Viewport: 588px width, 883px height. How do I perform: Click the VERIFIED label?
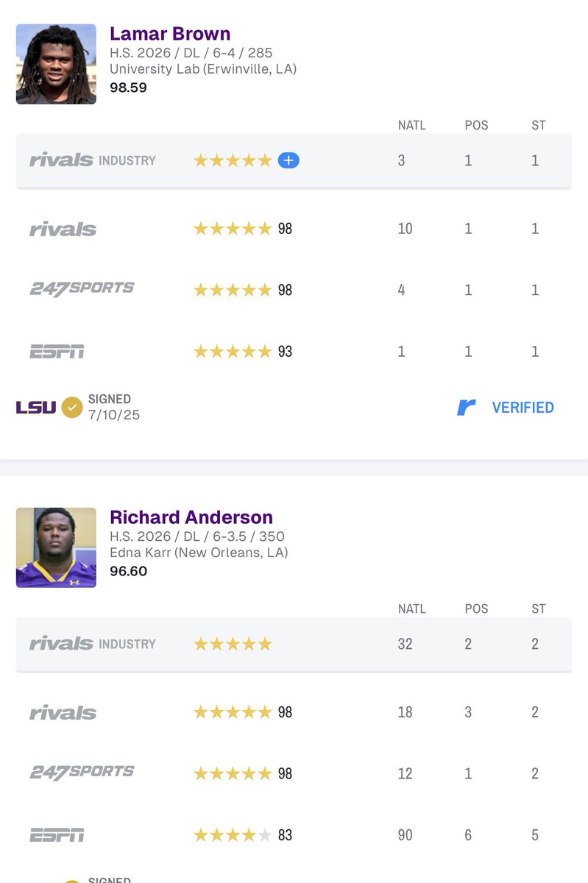click(523, 408)
